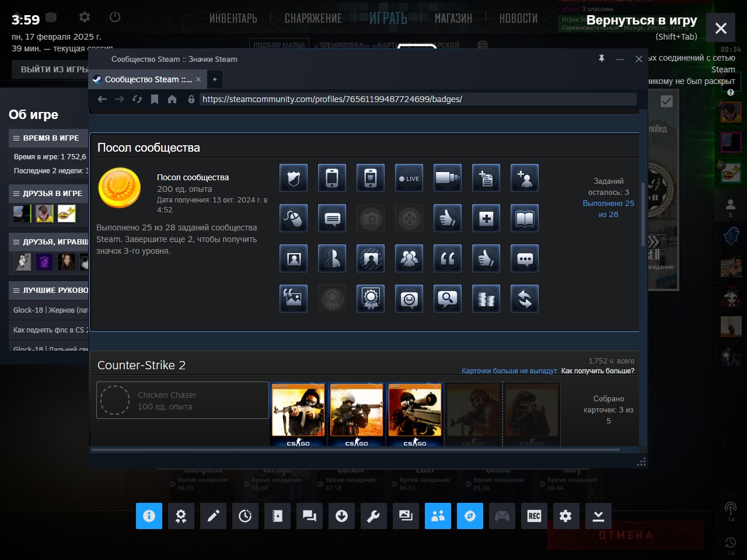Open the session timer clock overlay button
Viewport: 747px width, 560px height.
(x=245, y=516)
